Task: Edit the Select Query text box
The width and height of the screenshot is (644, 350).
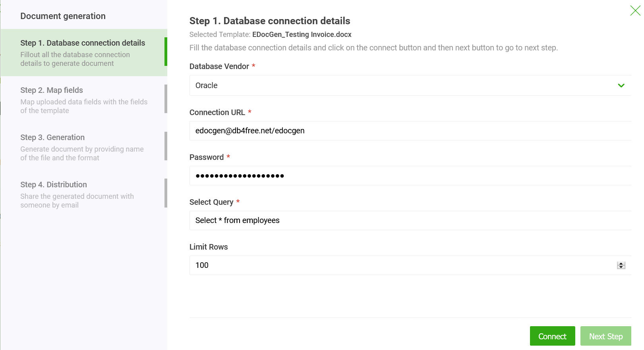Action: (x=409, y=221)
